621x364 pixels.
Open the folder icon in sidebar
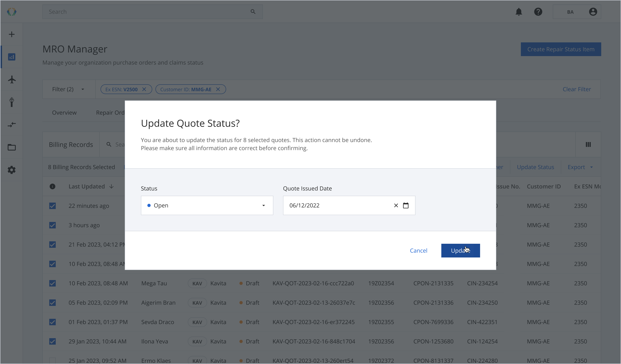tap(12, 147)
